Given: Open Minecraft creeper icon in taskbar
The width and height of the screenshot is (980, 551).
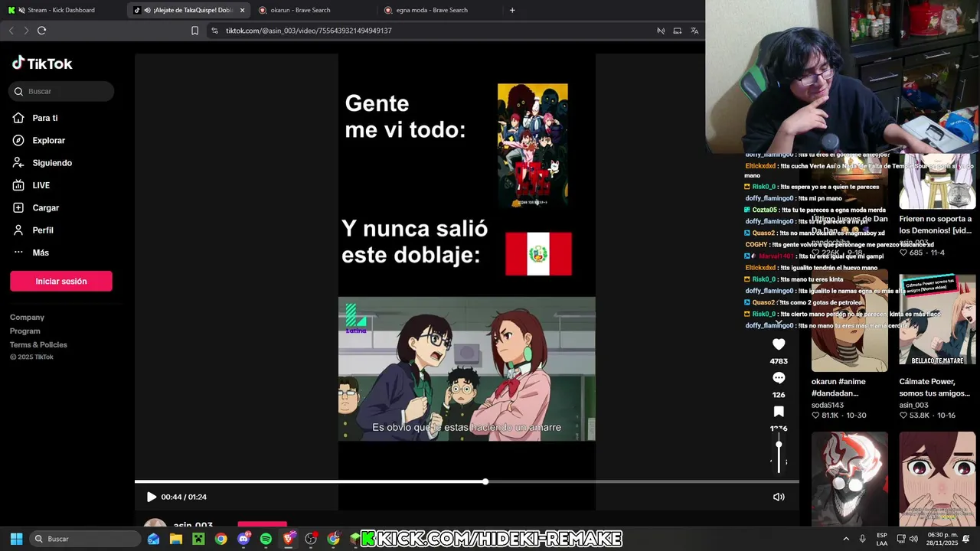Looking at the screenshot, I should pos(198,539).
